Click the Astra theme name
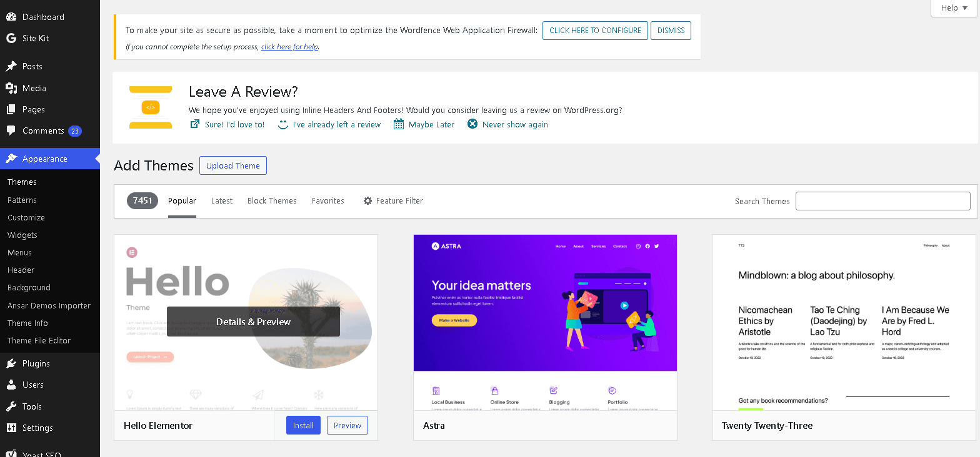The width and height of the screenshot is (980, 457). [434, 426]
